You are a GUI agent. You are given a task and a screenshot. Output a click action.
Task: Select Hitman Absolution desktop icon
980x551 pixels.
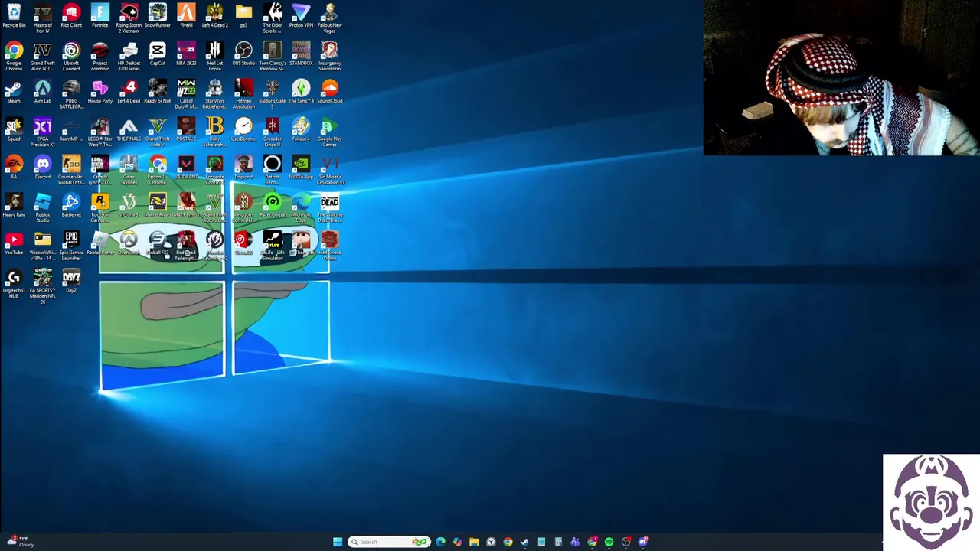tap(243, 94)
